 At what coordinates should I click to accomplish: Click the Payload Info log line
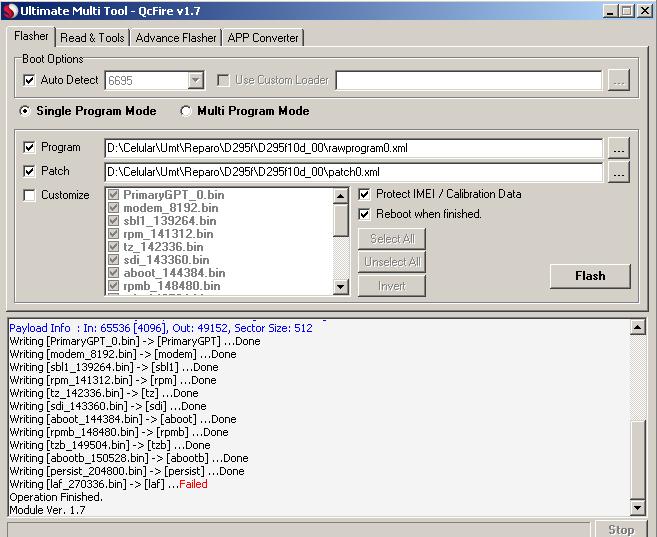point(161,328)
